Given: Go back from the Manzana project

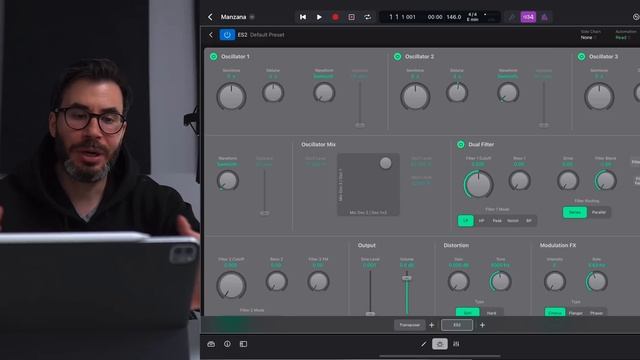Looking at the screenshot, I should [210, 17].
